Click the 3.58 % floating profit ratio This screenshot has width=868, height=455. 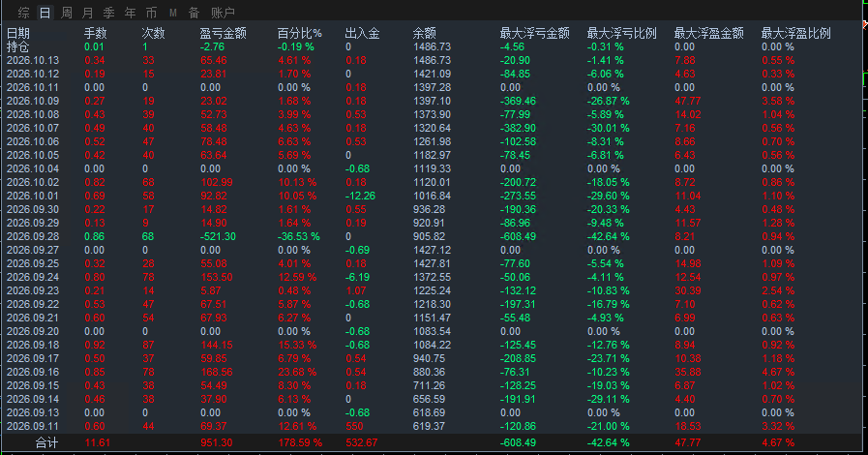(778, 101)
